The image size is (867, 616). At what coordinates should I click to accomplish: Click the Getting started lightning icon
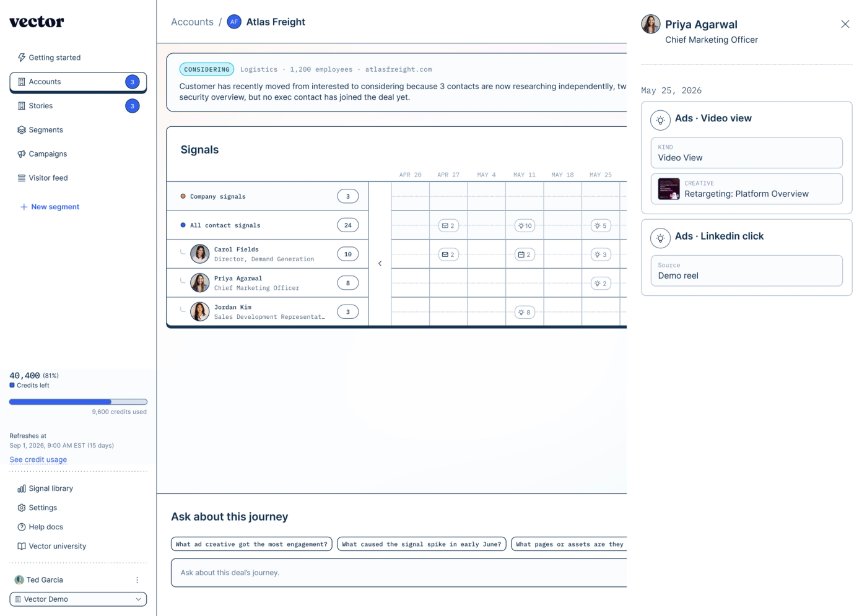(22, 58)
